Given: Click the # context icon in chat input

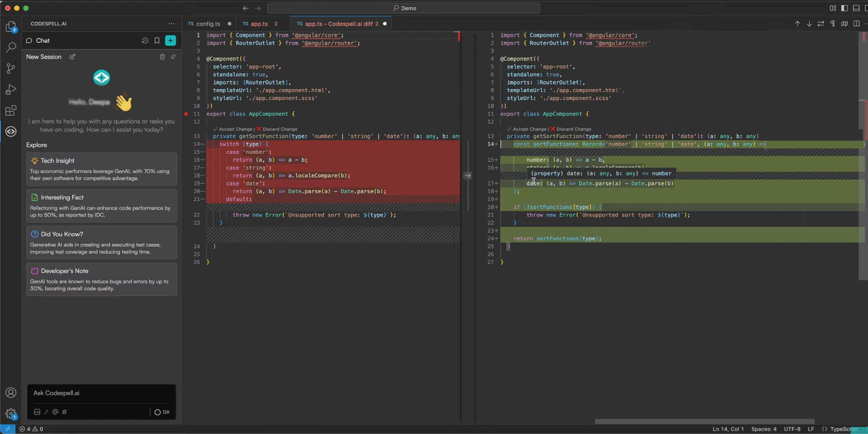Looking at the screenshot, I should [64, 412].
